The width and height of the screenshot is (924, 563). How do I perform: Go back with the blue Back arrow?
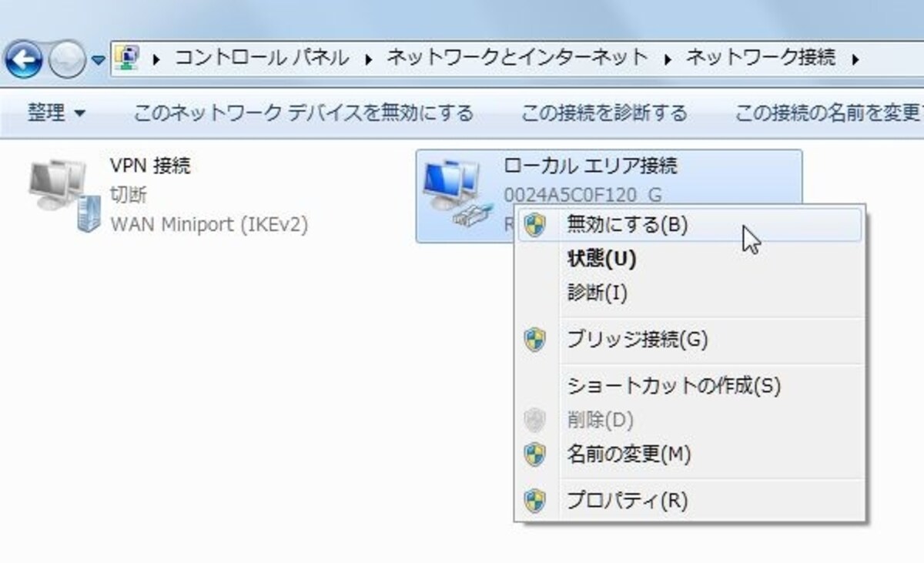(24, 59)
